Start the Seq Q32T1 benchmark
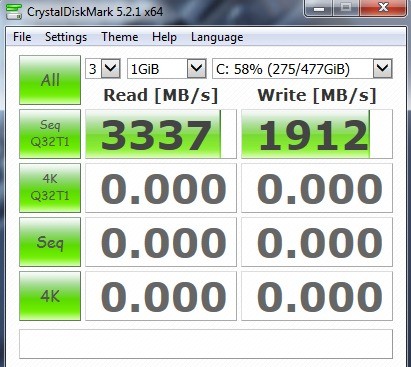The image size is (411, 367). 50,134
